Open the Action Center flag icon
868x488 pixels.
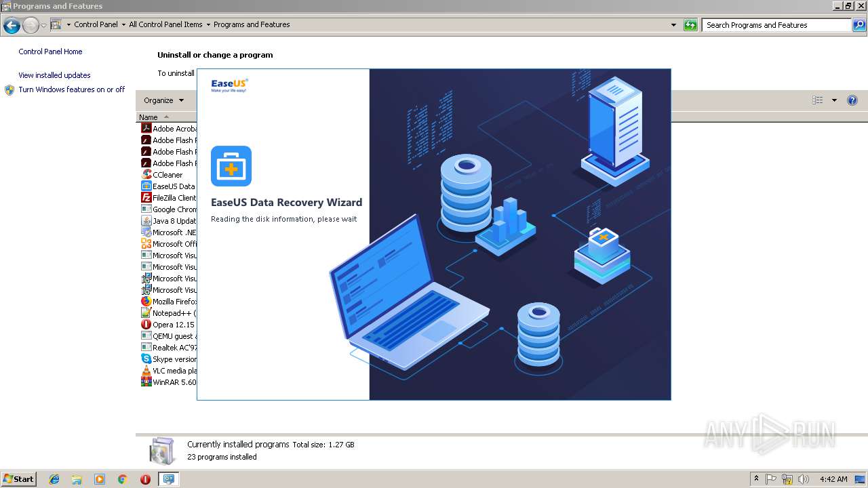[x=771, y=479]
